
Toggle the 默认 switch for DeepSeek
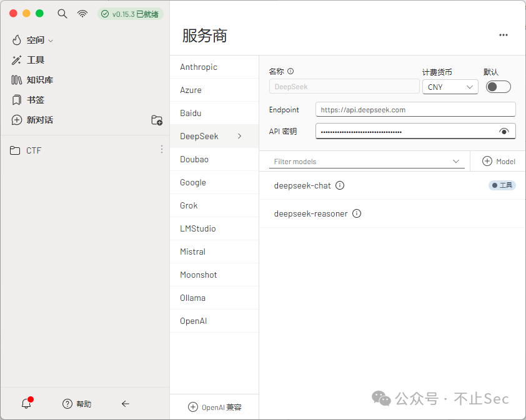[x=498, y=86]
